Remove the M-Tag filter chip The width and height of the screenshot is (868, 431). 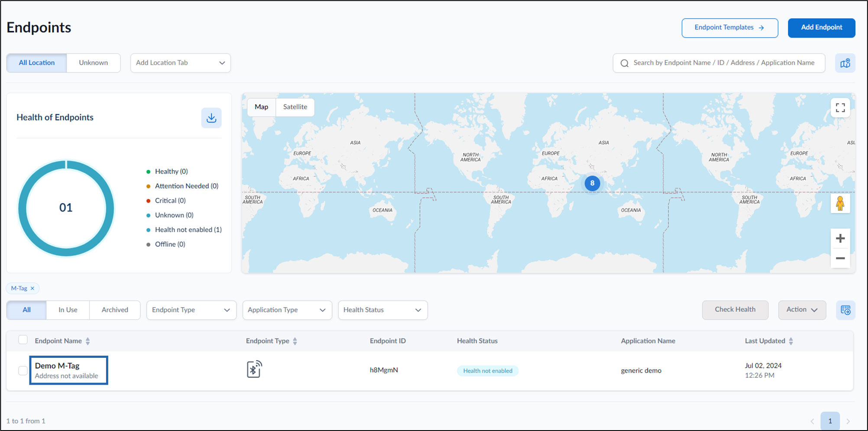tap(32, 288)
